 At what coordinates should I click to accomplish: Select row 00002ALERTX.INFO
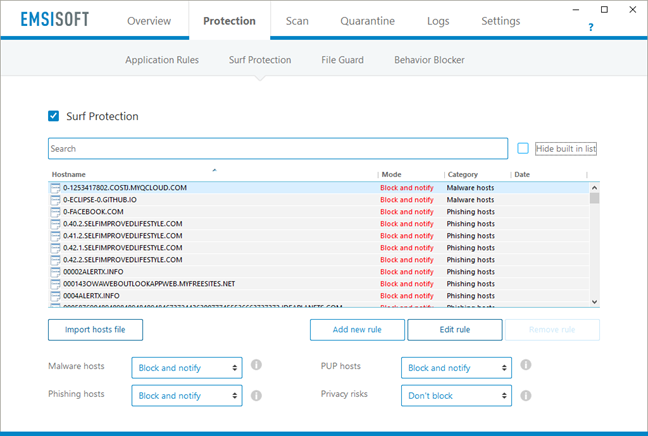tap(319, 272)
